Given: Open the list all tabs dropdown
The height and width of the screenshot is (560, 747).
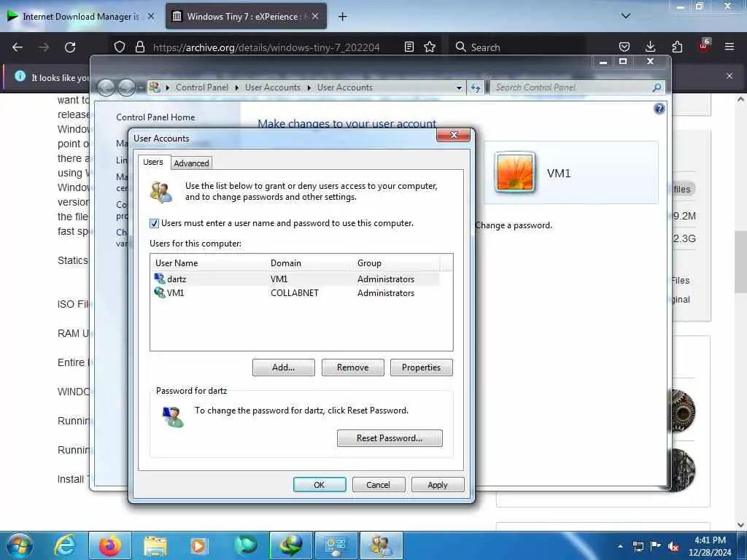Looking at the screenshot, I should (x=626, y=16).
